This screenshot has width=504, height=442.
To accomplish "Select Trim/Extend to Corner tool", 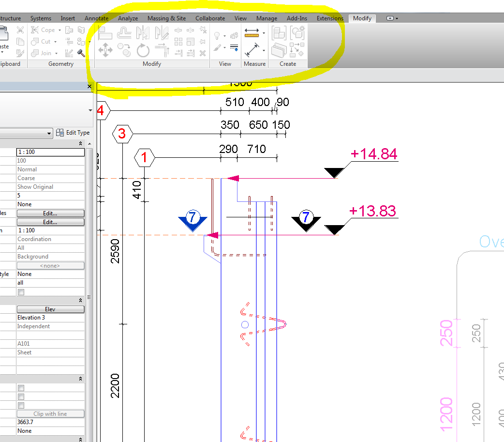I will tap(162, 50).
